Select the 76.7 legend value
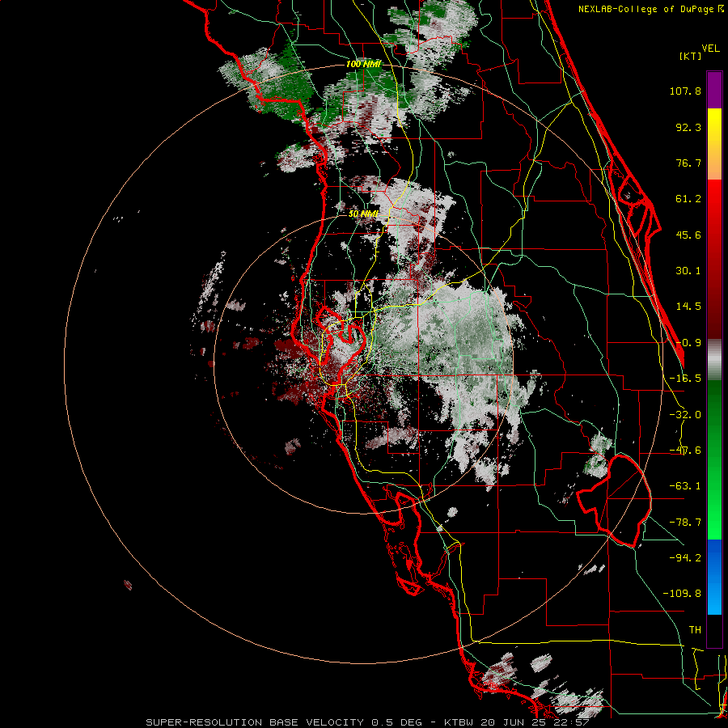Screen dimensions: 728x728 click(688, 163)
